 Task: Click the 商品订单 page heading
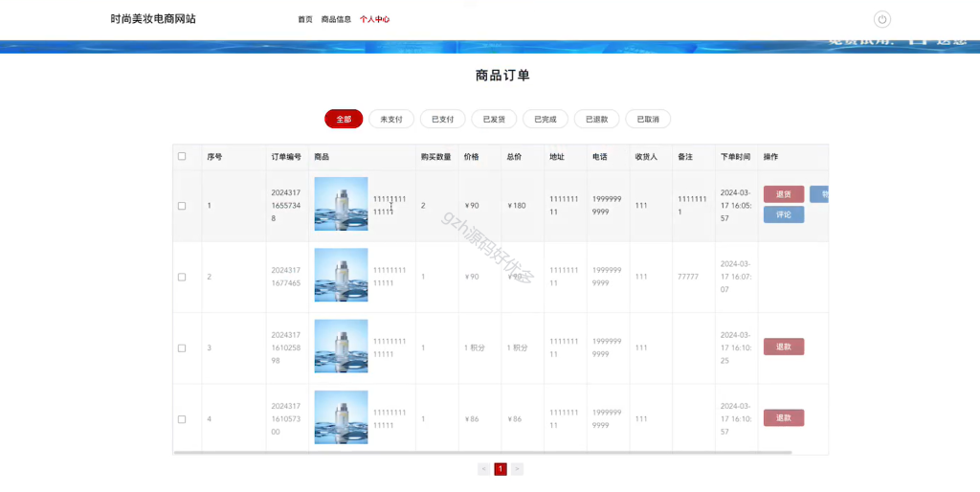click(x=502, y=76)
